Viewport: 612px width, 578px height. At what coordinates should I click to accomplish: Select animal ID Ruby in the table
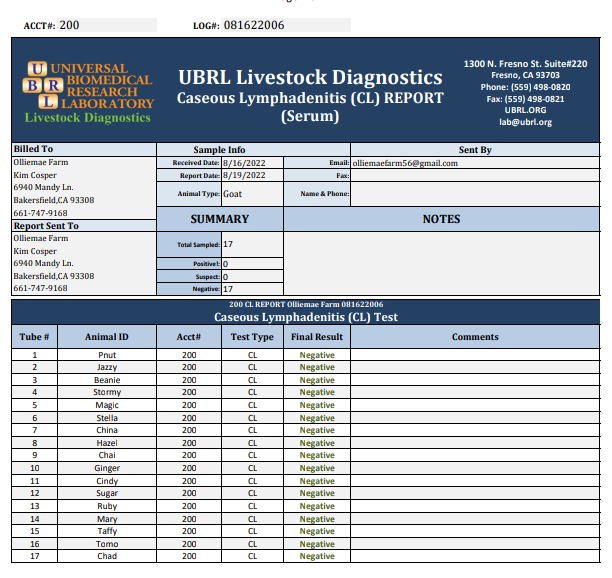click(107, 506)
